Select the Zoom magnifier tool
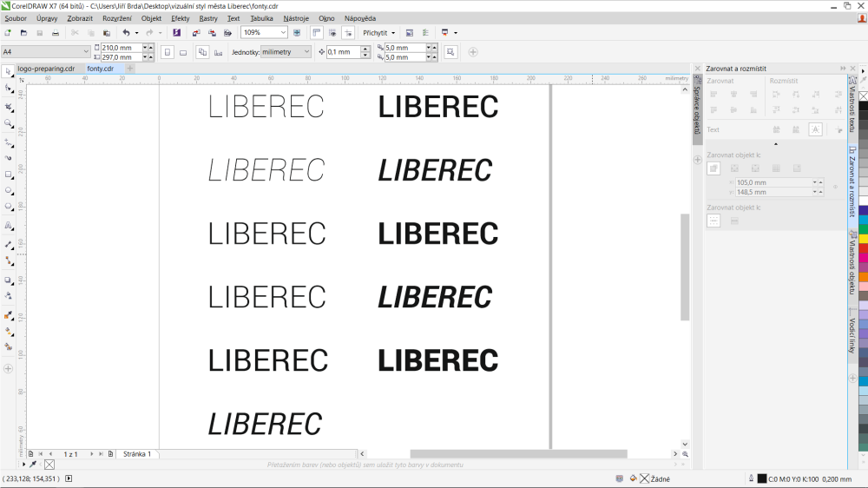Image resolution: width=868 pixels, height=488 pixels. (9, 123)
